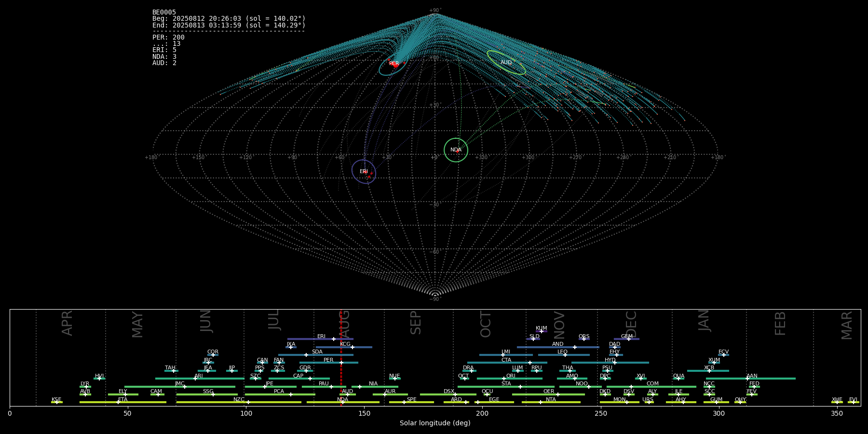Click the NZC shower bar in the timeline

239,402
